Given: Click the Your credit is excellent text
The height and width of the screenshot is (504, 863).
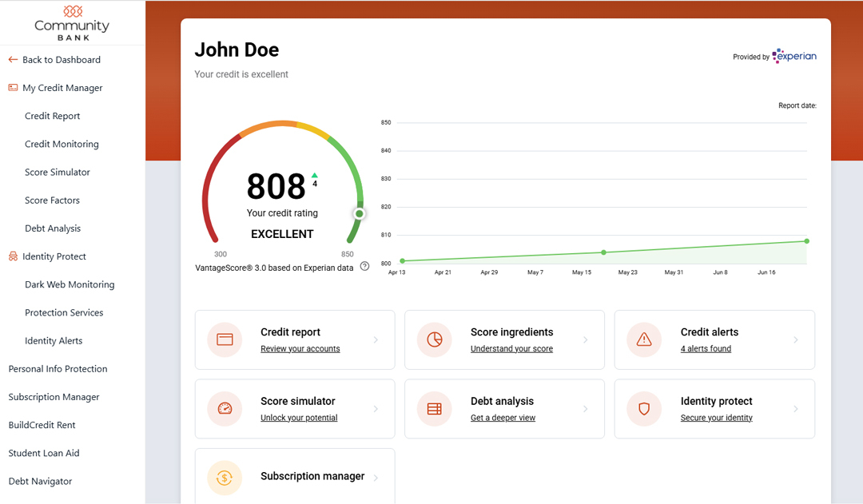Looking at the screenshot, I should pyautogui.click(x=241, y=74).
